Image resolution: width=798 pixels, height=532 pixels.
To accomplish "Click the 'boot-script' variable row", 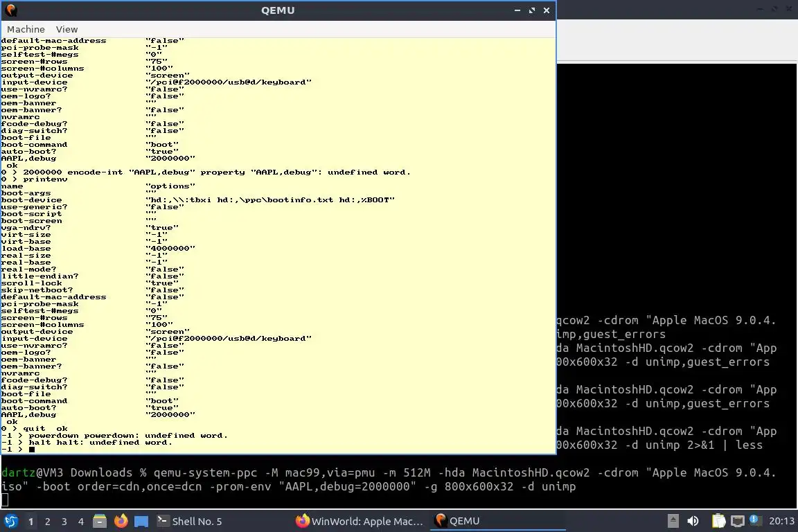I will (78, 214).
